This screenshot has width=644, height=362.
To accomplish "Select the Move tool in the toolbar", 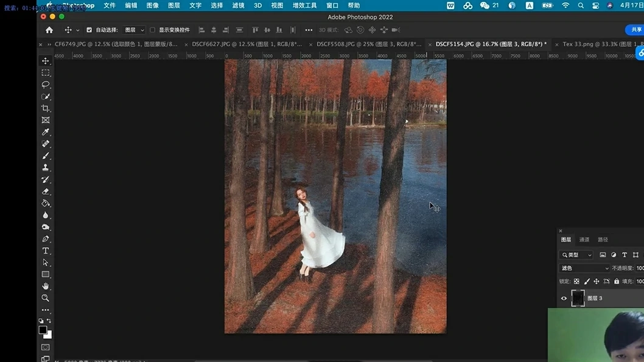I will pyautogui.click(x=46, y=61).
